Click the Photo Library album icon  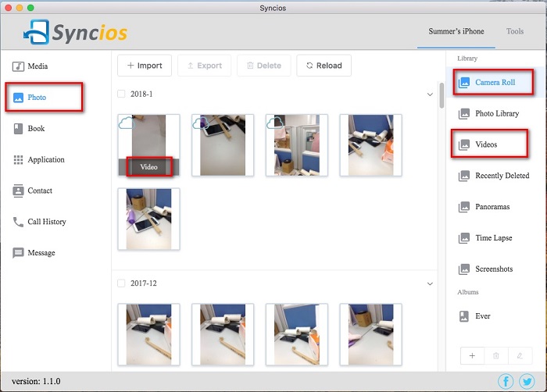click(464, 114)
